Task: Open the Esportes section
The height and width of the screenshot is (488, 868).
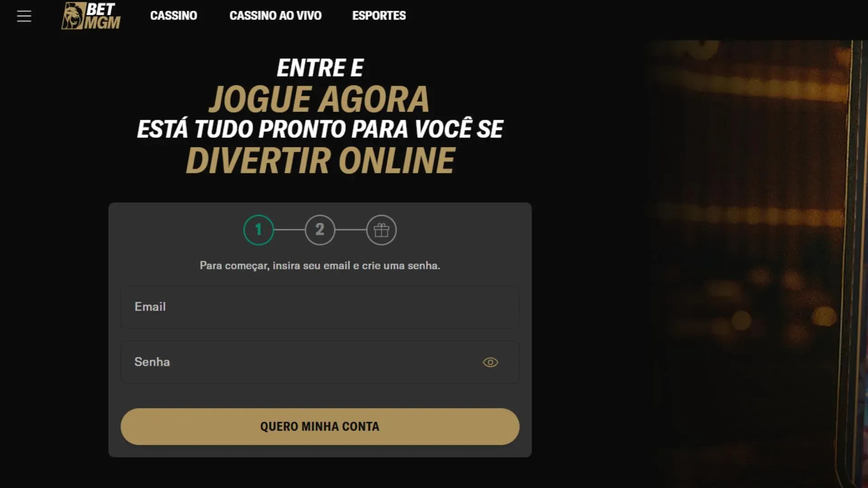Action: tap(379, 16)
